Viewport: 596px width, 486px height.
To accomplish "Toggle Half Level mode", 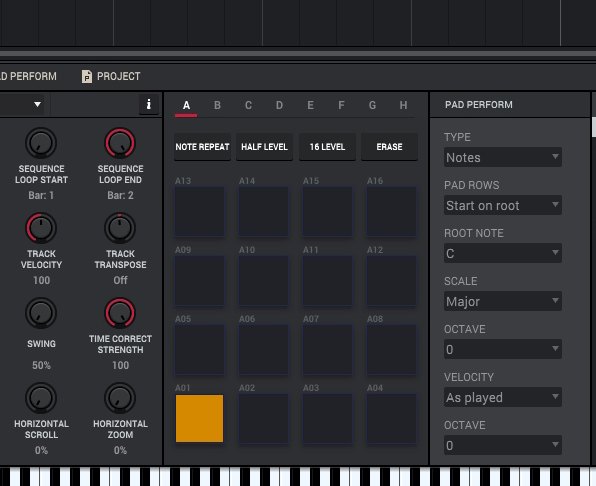I will point(265,147).
